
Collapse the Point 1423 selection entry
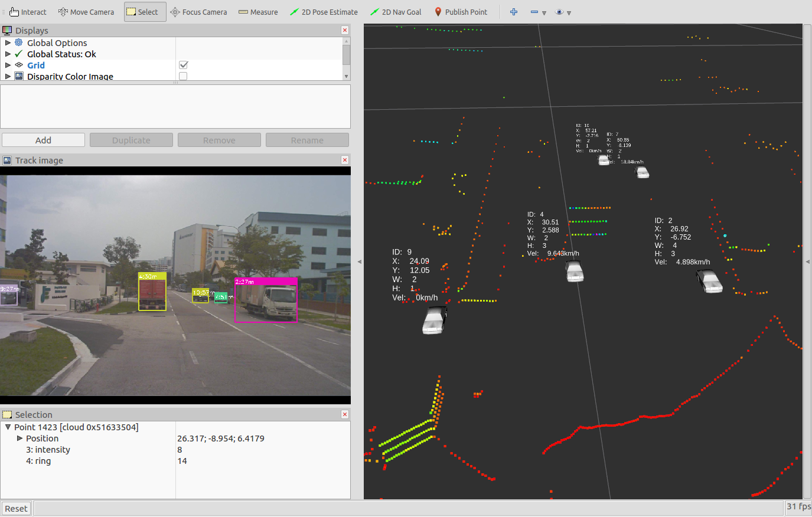[x=8, y=427]
